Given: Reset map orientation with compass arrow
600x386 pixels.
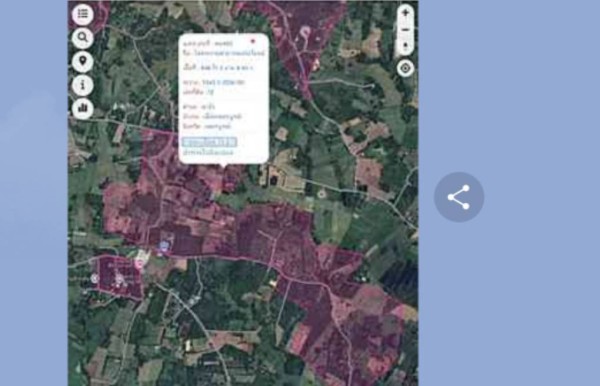Looking at the screenshot, I should 406,46.
